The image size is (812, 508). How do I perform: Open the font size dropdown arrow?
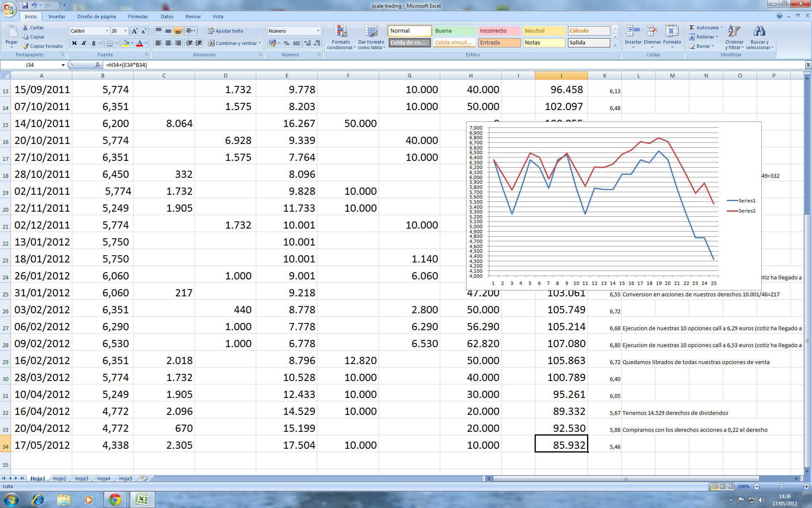pos(125,31)
